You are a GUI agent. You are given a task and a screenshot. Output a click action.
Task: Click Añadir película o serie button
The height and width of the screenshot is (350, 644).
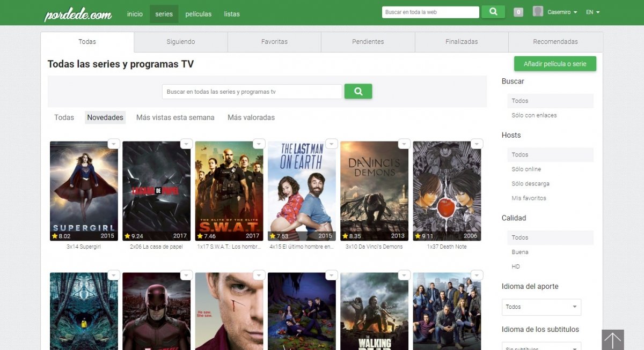(555, 64)
